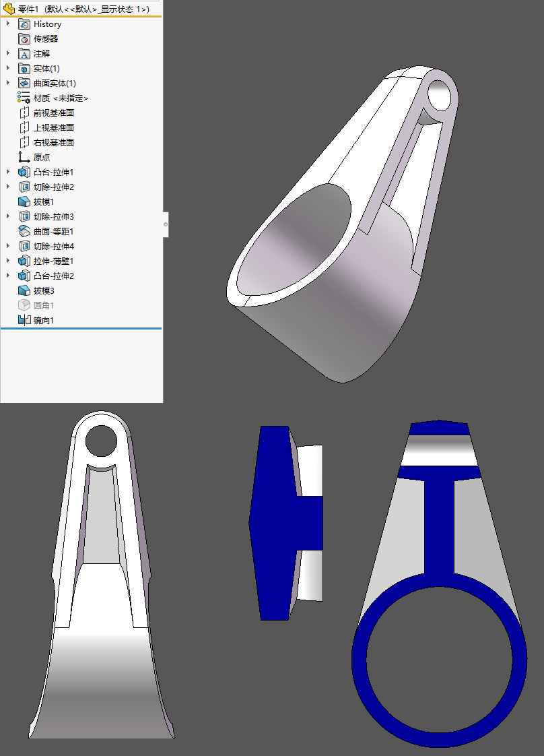
Task: Select the 切除-拉伸2 cut feature icon
Action: pyautogui.click(x=24, y=187)
